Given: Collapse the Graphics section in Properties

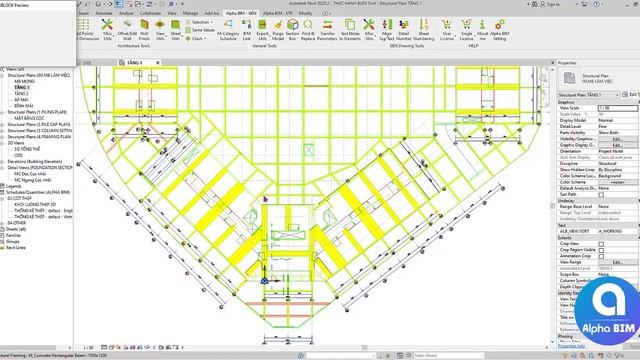Looking at the screenshot, I should pyautogui.click(x=598, y=102).
